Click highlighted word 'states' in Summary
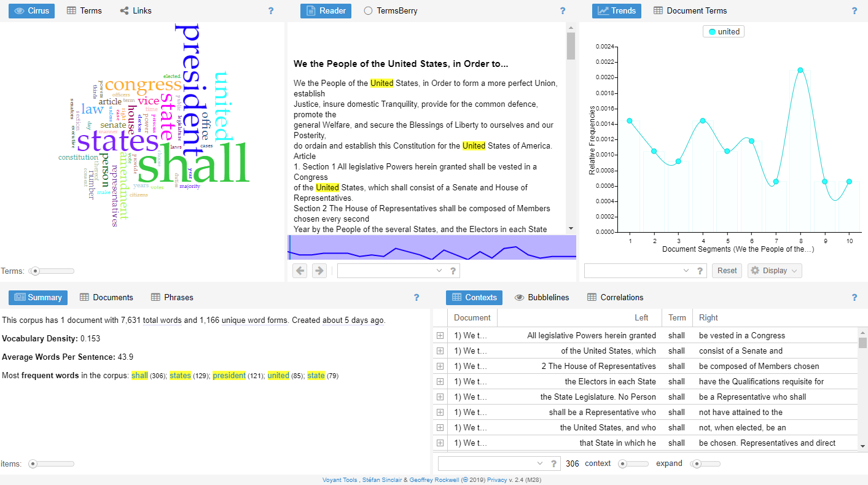The width and height of the screenshot is (868, 485). [x=180, y=375]
